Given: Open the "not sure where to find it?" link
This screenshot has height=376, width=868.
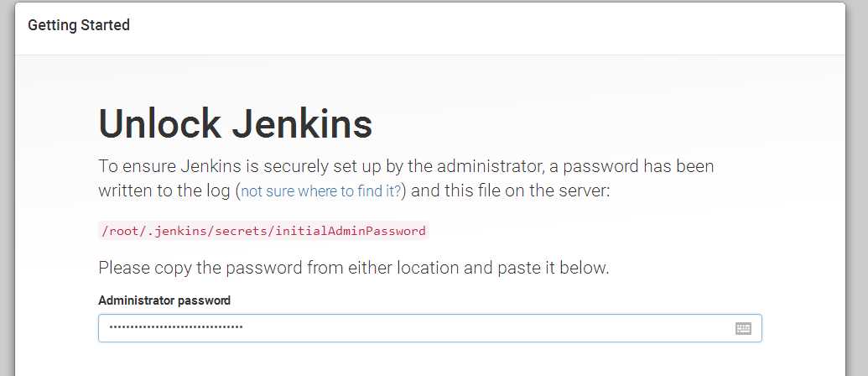Looking at the screenshot, I should 320,191.
